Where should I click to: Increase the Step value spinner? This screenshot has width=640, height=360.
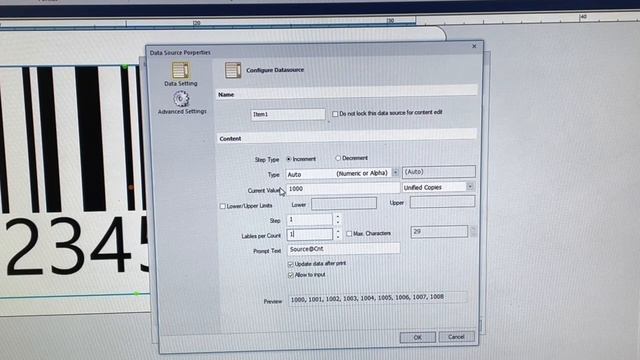[x=338, y=216]
